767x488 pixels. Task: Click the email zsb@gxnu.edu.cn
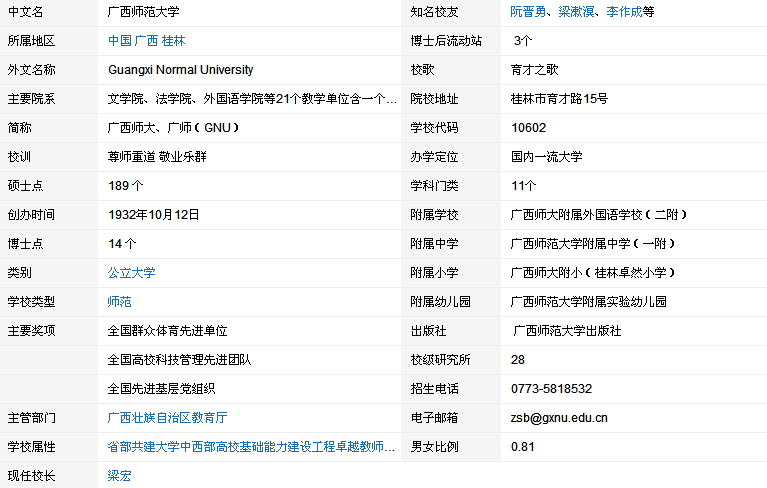coord(559,418)
